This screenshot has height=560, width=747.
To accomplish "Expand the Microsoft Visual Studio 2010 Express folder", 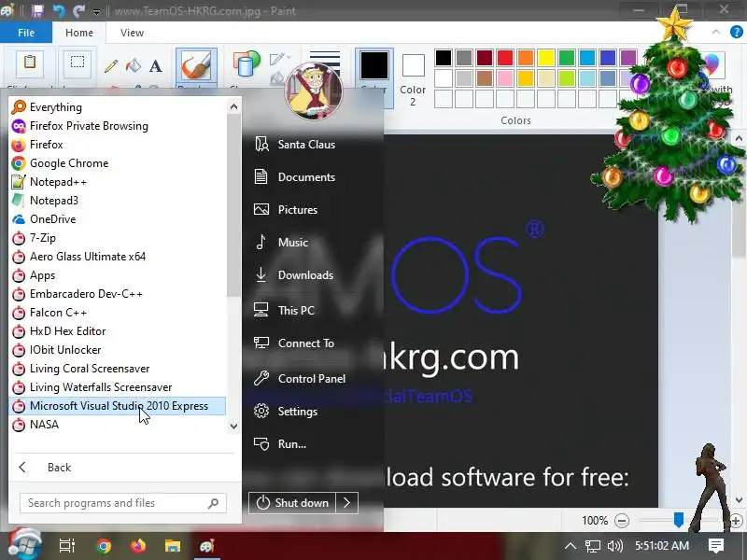I will click(x=118, y=406).
